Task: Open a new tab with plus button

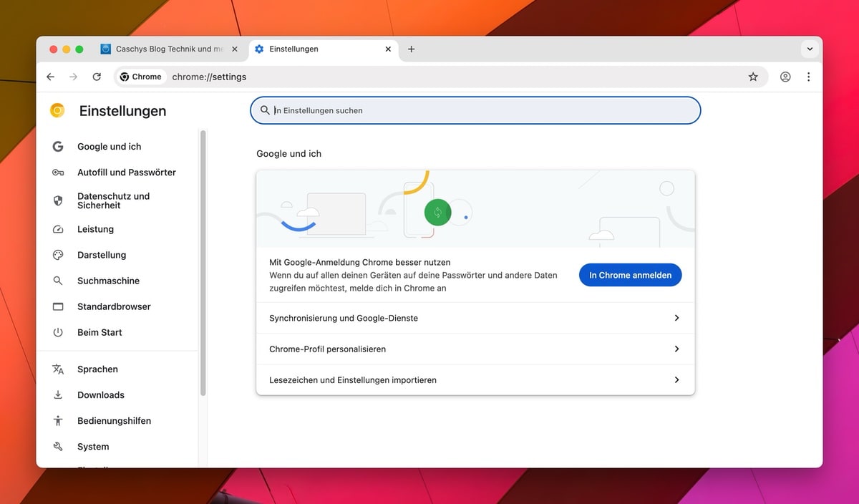Action: (411, 49)
